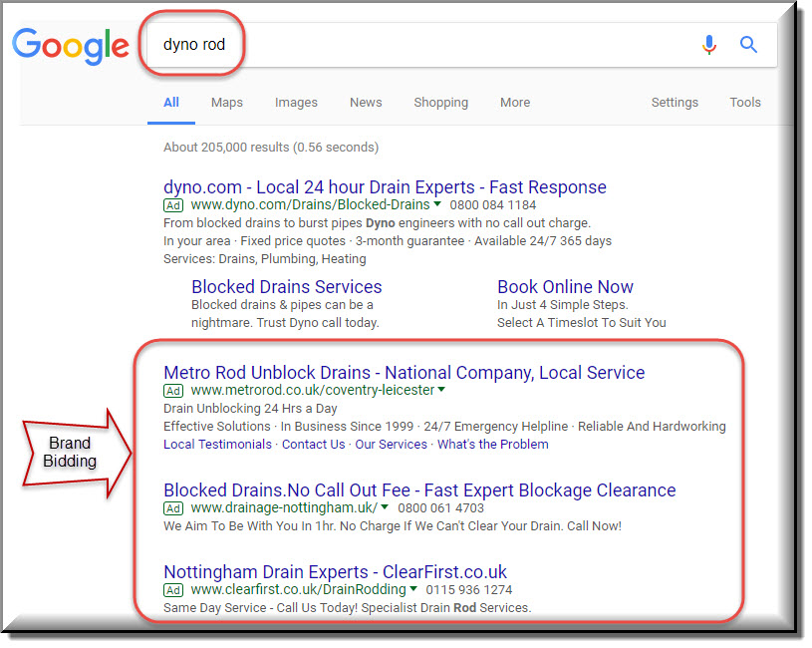Image resolution: width=812 pixels, height=648 pixels.
Task: Open Nottingham Drain Experts ClearFirst ad
Action: click(x=335, y=572)
